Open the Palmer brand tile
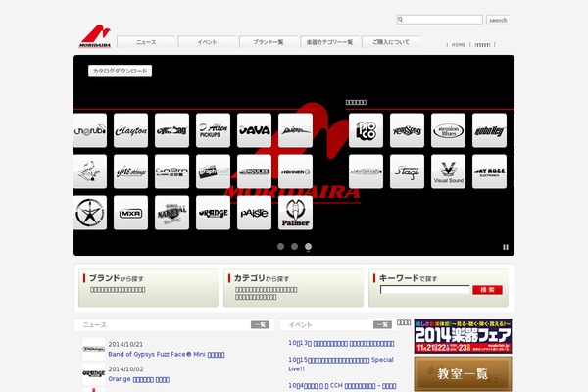The image size is (588, 392). coord(296,213)
